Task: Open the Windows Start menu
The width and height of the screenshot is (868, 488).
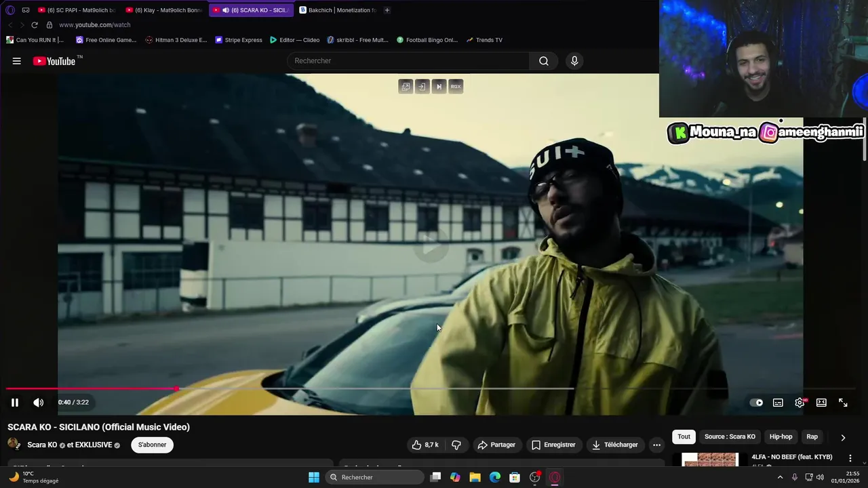Action: pos(314,477)
